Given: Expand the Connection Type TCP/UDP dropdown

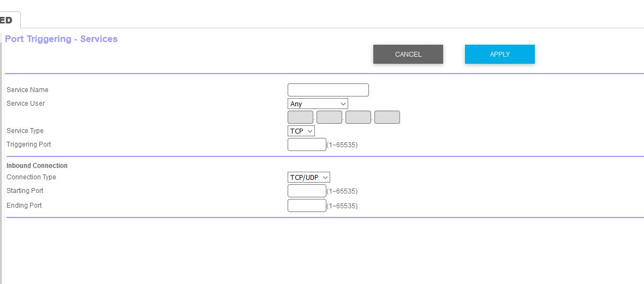Looking at the screenshot, I should [x=309, y=177].
